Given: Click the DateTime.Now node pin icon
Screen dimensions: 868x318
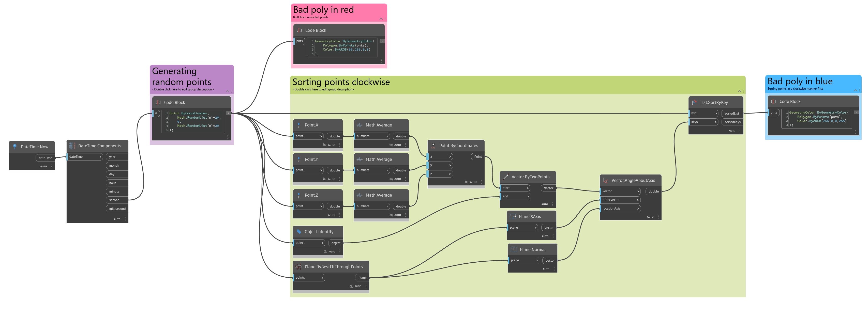Looking at the screenshot, I should pyautogui.click(x=14, y=147).
